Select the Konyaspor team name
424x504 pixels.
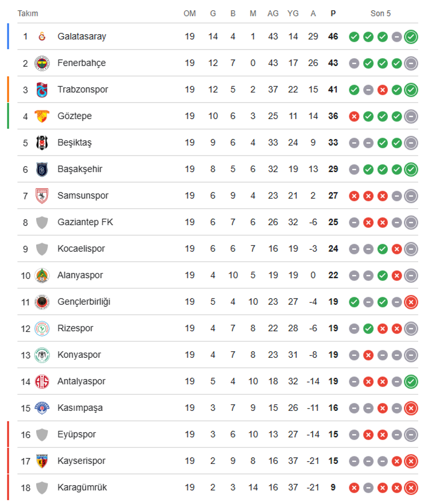79,355
